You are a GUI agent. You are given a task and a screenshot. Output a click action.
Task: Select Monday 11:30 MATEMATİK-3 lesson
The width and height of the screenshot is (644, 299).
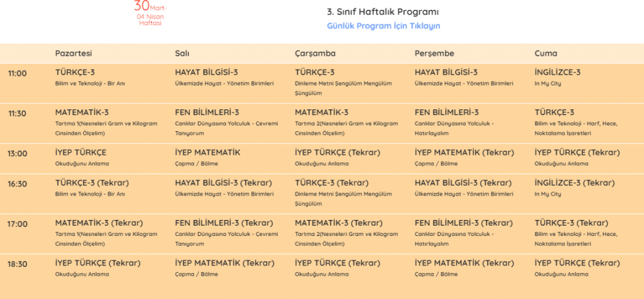(82, 113)
